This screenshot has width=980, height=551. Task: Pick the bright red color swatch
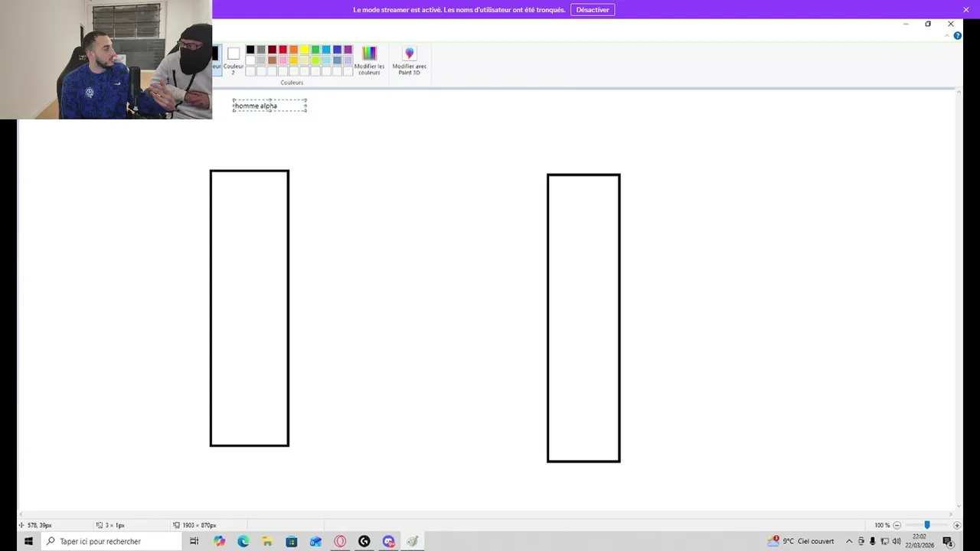pyautogui.click(x=283, y=50)
